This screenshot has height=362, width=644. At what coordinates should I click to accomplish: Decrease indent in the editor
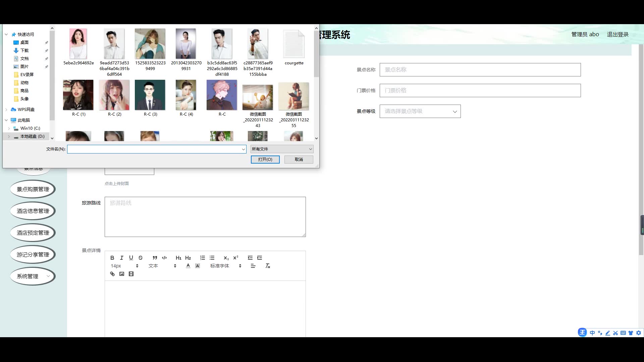pos(250,258)
